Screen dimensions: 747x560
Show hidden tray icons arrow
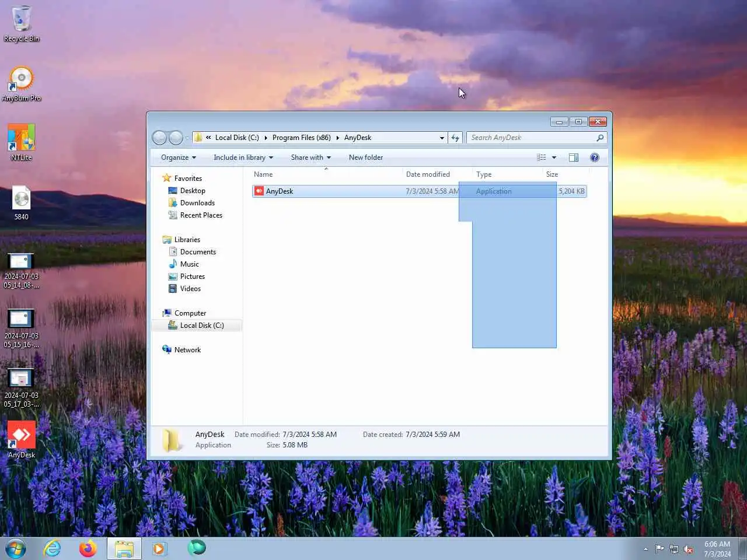pos(645,549)
